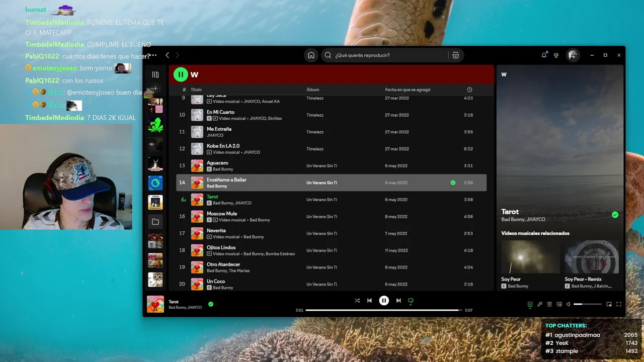Select the Moscow Mule track row

[331, 217]
